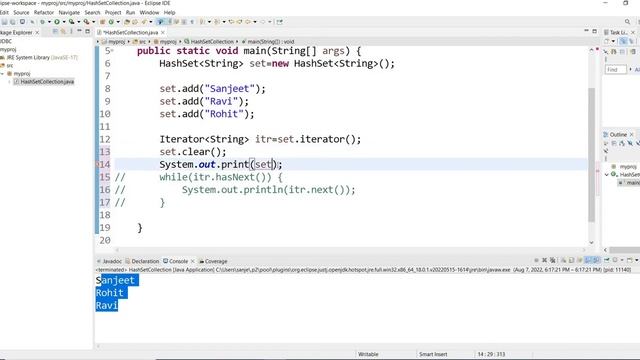The width and height of the screenshot is (640, 360).
Task: Click the Find field in Task List
Action: pos(616,70)
